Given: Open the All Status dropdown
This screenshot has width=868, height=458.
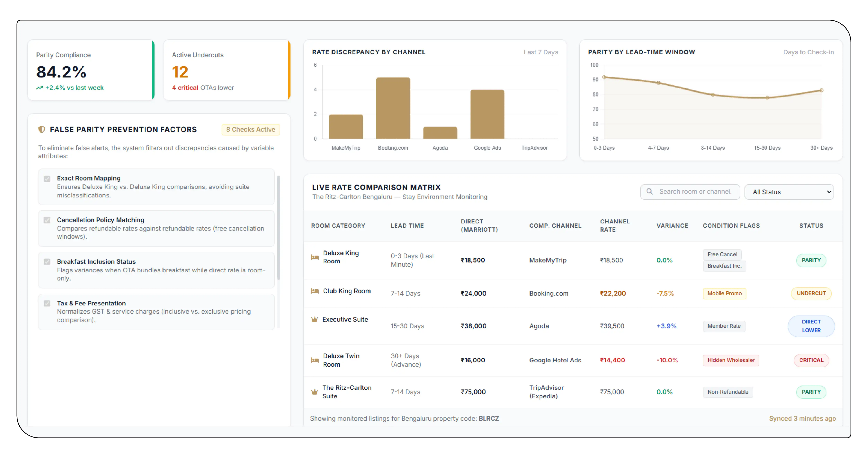Looking at the screenshot, I should 789,192.
